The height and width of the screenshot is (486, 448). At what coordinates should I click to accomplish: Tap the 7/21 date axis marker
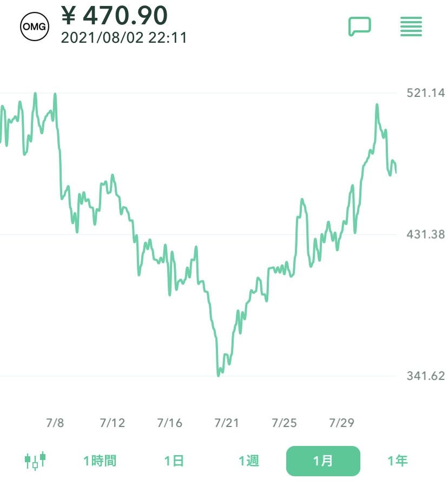tap(227, 423)
